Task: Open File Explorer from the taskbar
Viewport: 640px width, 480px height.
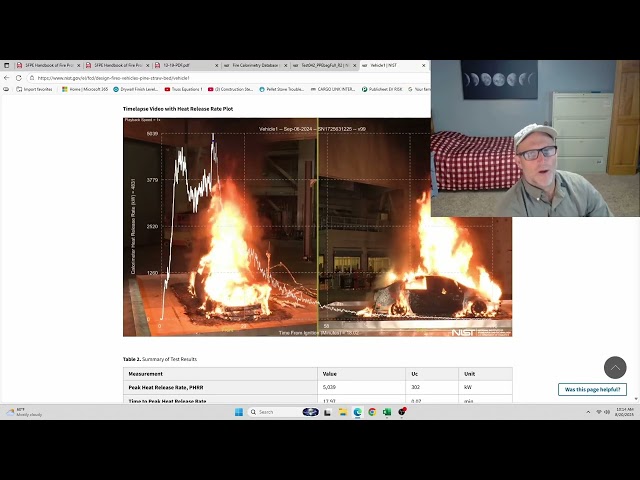Action: pyautogui.click(x=343, y=412)
